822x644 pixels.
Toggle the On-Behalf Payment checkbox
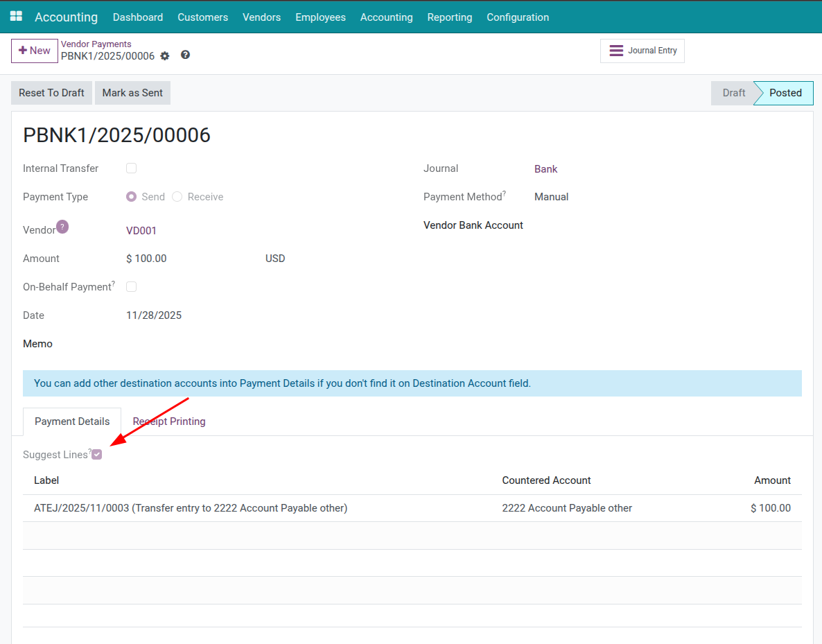[x=131, y=287]
